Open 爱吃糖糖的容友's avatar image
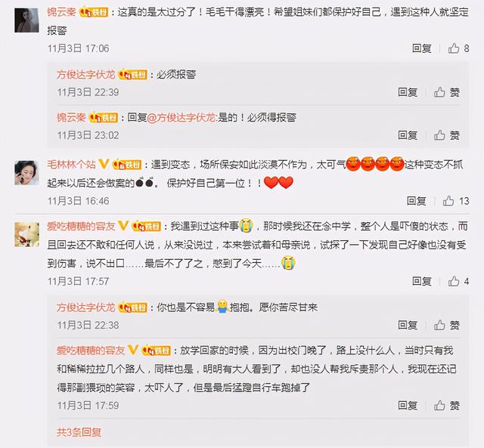The width and height of the screenshot is (484, 448). 27,235
